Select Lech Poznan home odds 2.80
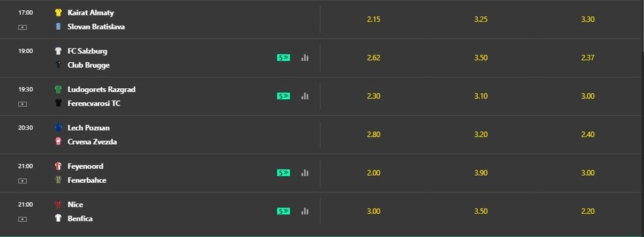 374,135
